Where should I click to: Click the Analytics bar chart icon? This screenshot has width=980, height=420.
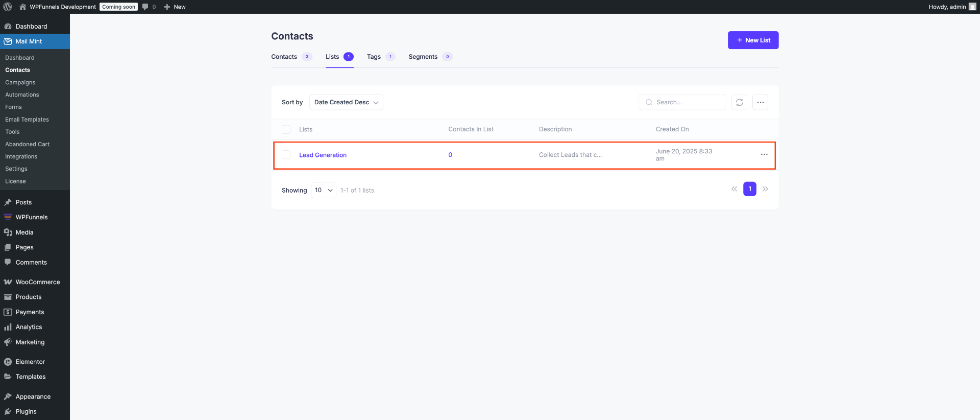pyautogui.click(x=8, y=327)
